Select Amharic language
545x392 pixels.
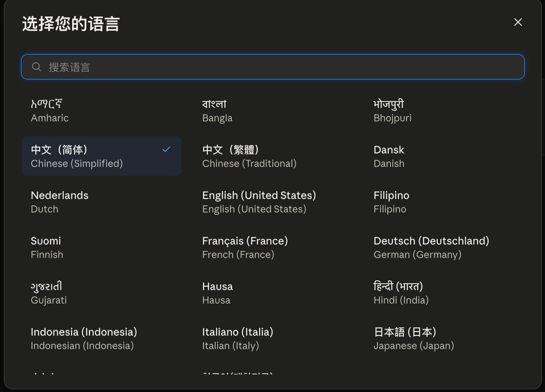pyautogui.click(x=101, y=111)
